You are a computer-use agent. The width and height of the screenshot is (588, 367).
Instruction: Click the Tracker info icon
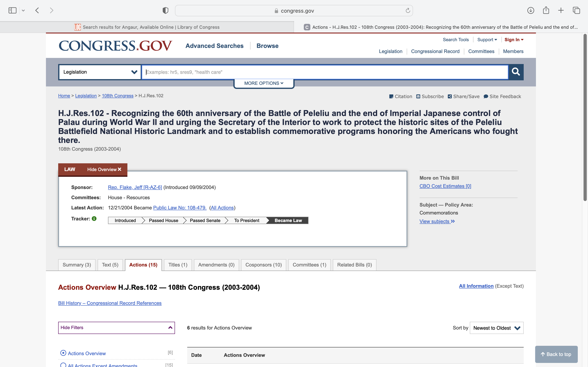94,219
